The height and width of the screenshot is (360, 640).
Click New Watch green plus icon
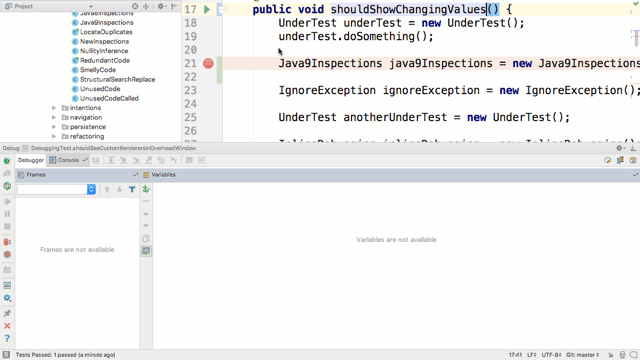(x=146, y=189)
